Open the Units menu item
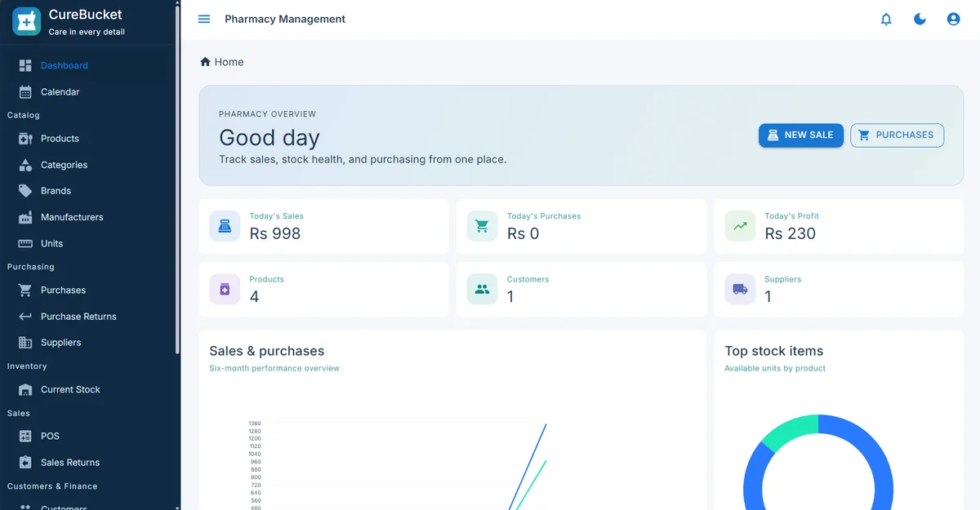Viewport: 980px width, 510px height. (88, 243)
